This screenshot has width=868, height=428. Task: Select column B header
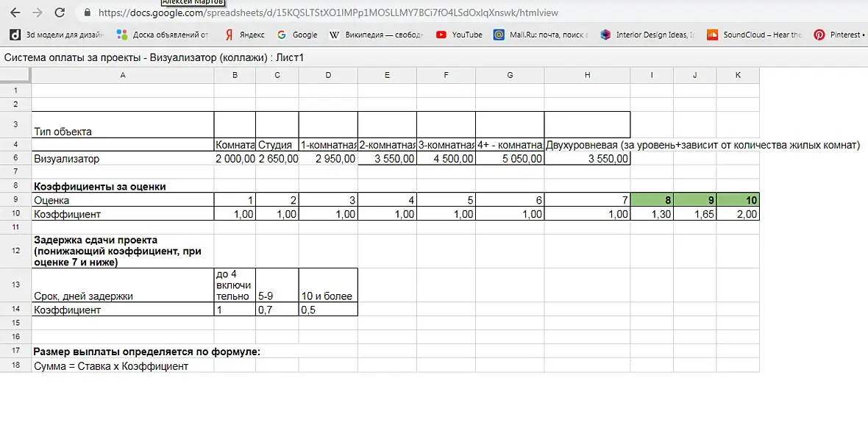pos(235,75)
